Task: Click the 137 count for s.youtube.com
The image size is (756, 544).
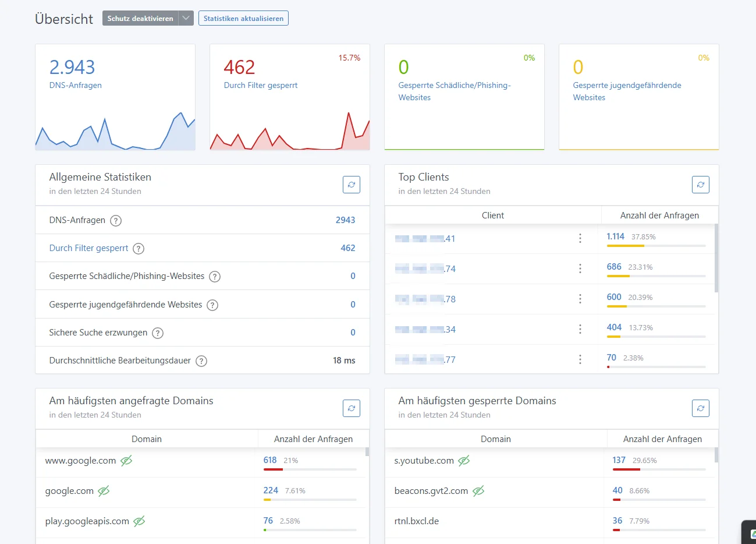Action: tap(619, 460)
